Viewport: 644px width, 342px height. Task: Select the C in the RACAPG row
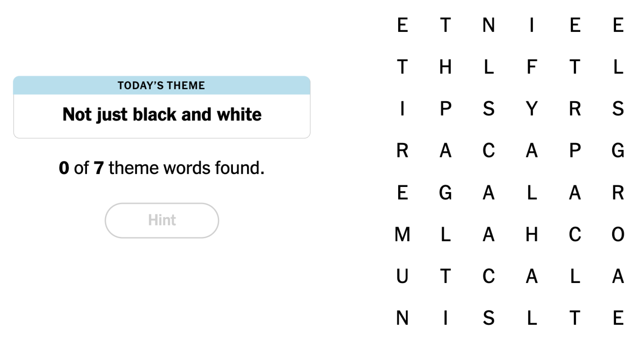pos(488,151)
